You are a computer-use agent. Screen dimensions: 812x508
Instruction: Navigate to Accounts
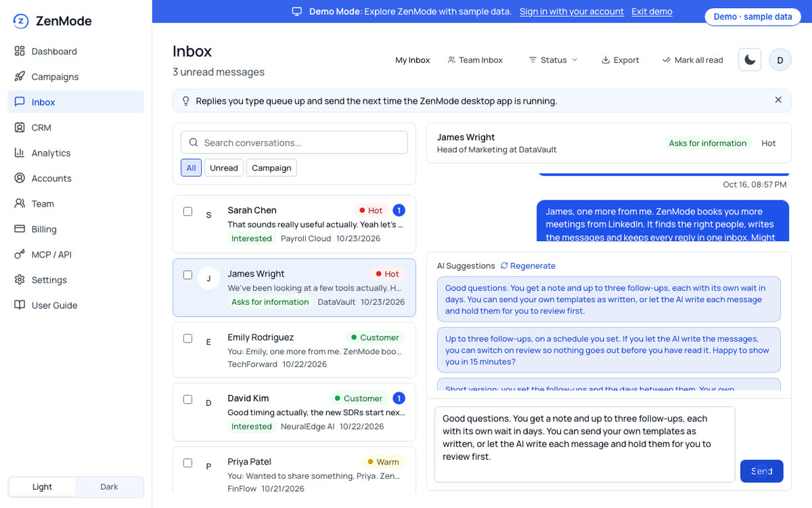point(76,178)
